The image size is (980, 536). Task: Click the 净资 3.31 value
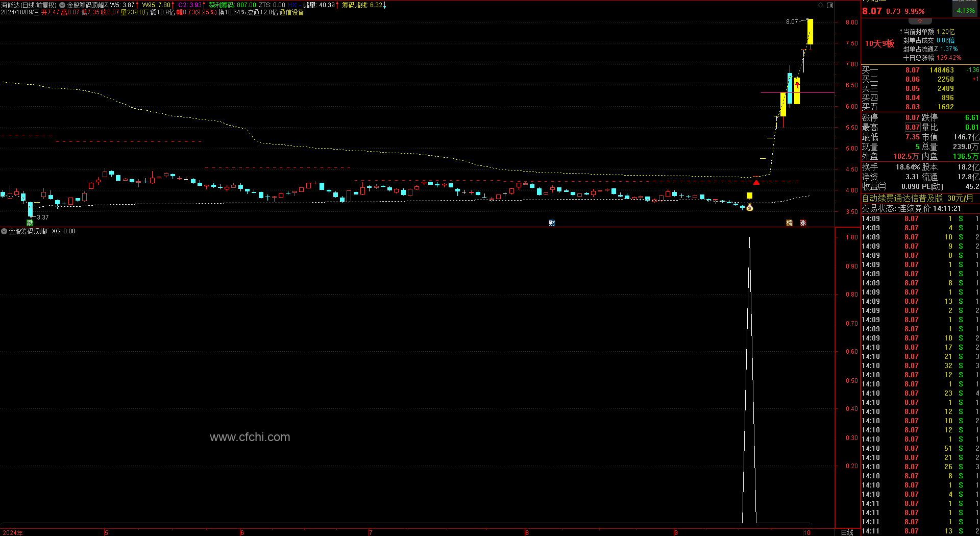point(912,177)
